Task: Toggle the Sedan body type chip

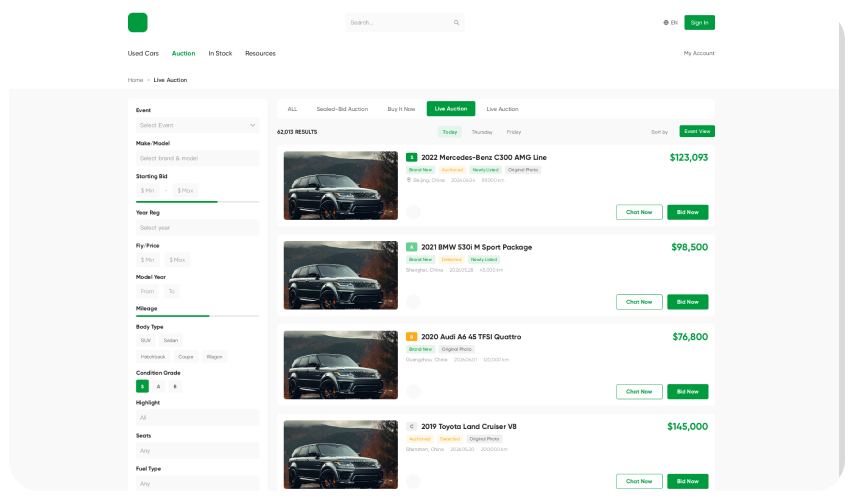Action: (x=171, y=340)
